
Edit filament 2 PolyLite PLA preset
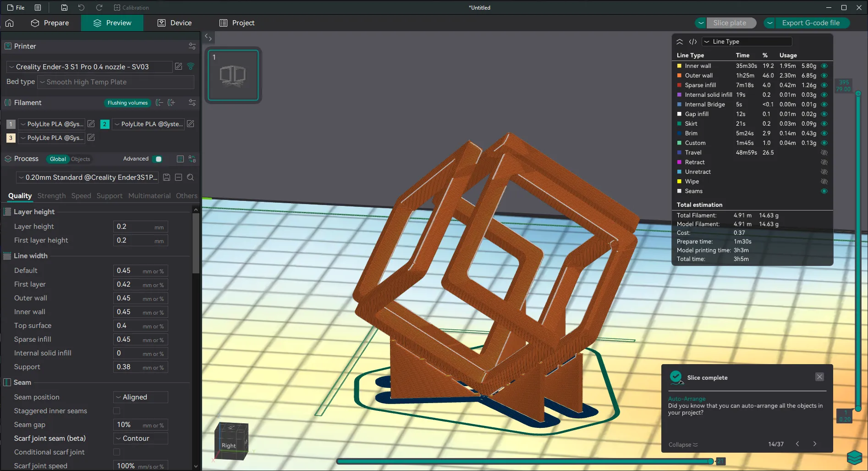191,124
